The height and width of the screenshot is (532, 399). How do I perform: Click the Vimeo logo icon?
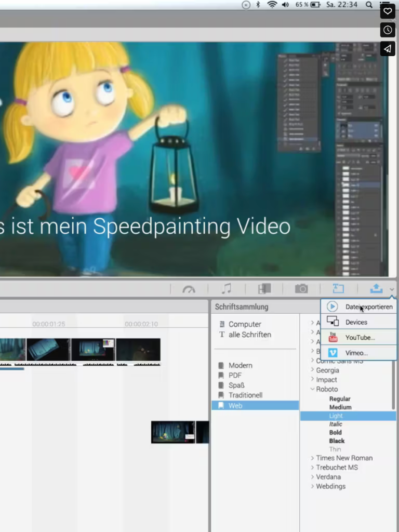pos(333,353)
